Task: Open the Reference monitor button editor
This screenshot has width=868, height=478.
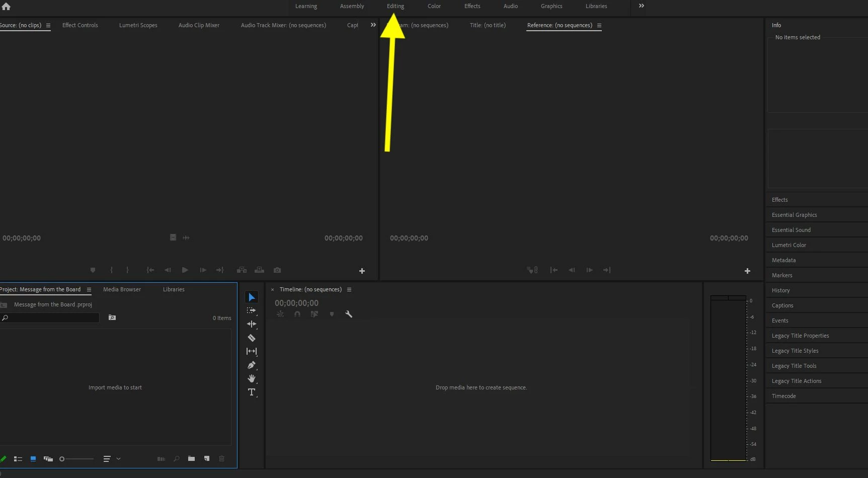Action: point(747,271)
